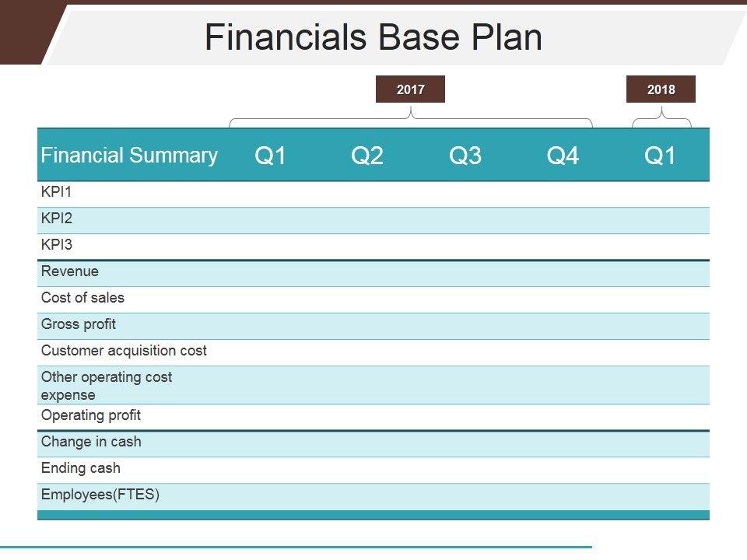Select the 2018 year label box
Image resolution: width=747 pixels, height=560 pixels.
pos(661,89)
